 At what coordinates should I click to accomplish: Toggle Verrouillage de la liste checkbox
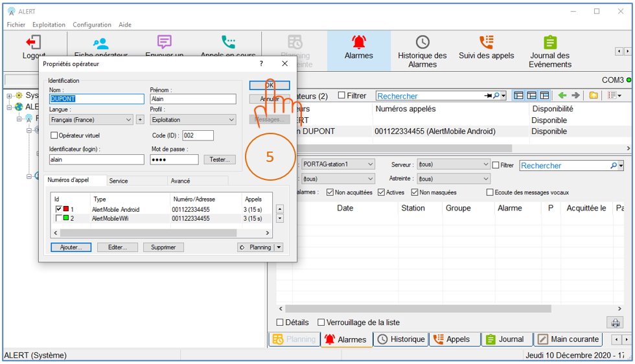(321, 323)
